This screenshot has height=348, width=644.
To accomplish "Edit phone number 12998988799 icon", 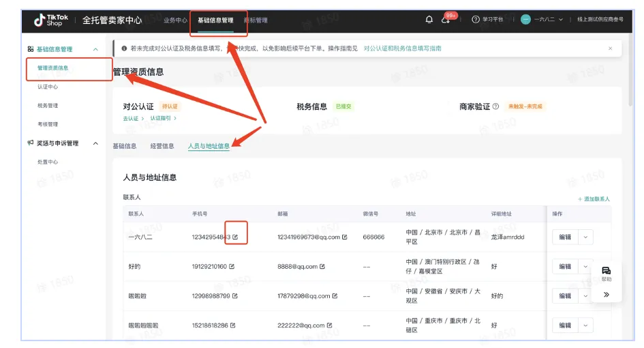I will (235, 295).
